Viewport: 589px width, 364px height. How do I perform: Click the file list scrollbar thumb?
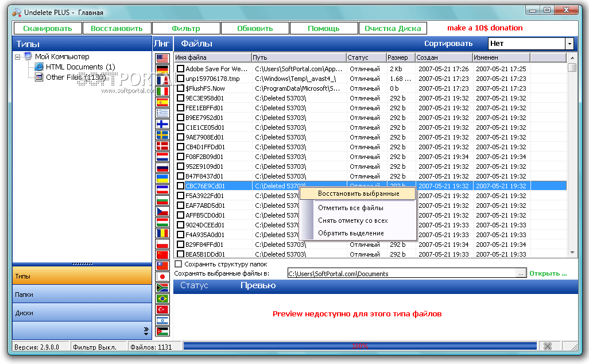tap(572, 68)
